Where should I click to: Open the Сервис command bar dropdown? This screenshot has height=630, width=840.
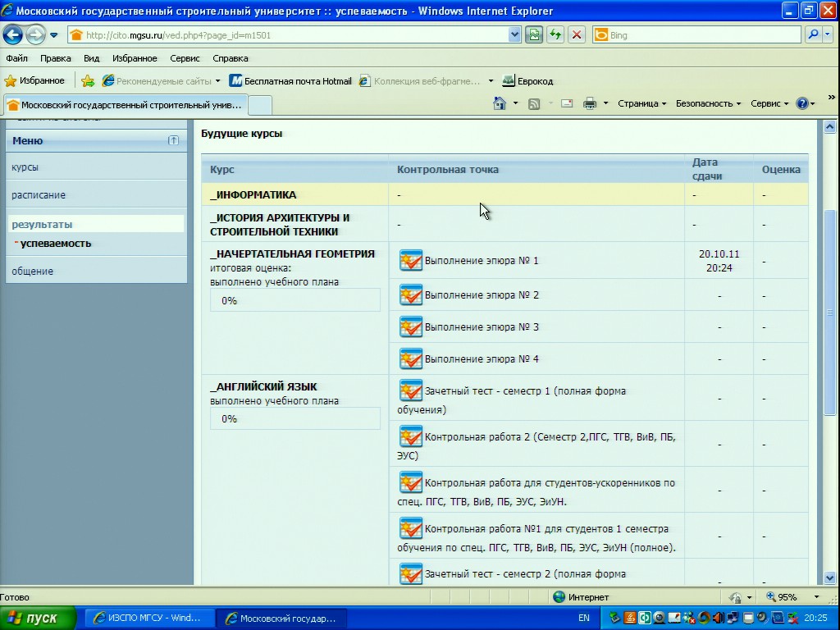pyautogui.click(x=769, y=103)
